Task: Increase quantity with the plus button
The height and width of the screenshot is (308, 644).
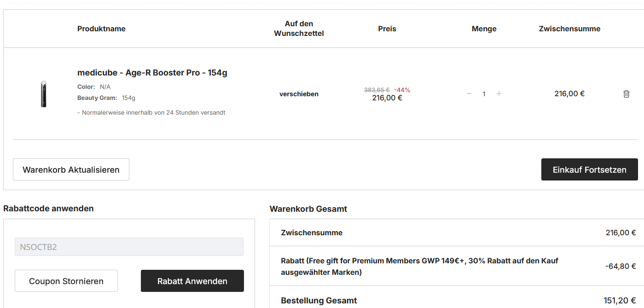Action: [499, 94]
